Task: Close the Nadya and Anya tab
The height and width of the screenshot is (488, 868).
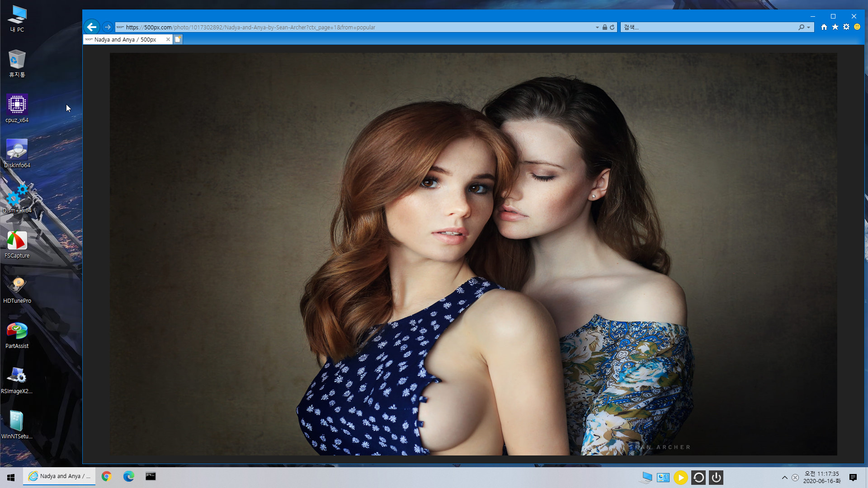Action: pyautogui.click(x=168, y=39)
